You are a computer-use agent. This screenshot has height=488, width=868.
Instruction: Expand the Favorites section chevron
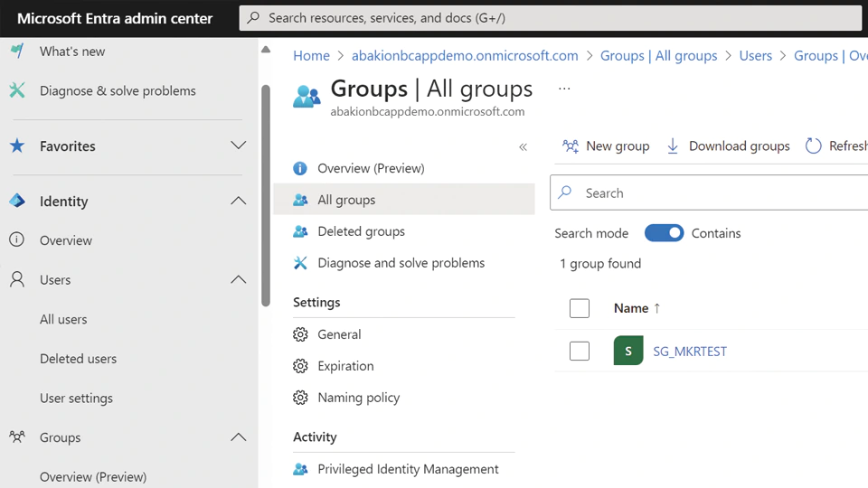tap(239, 145)
